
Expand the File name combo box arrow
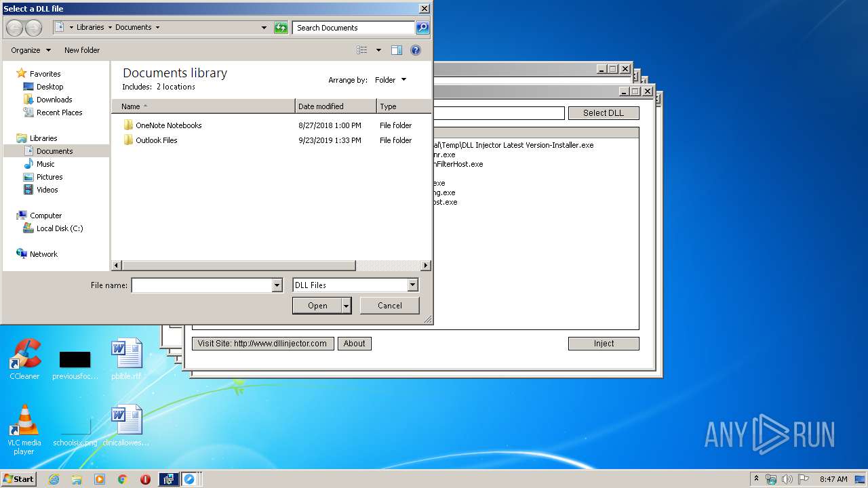pos(277,285)
